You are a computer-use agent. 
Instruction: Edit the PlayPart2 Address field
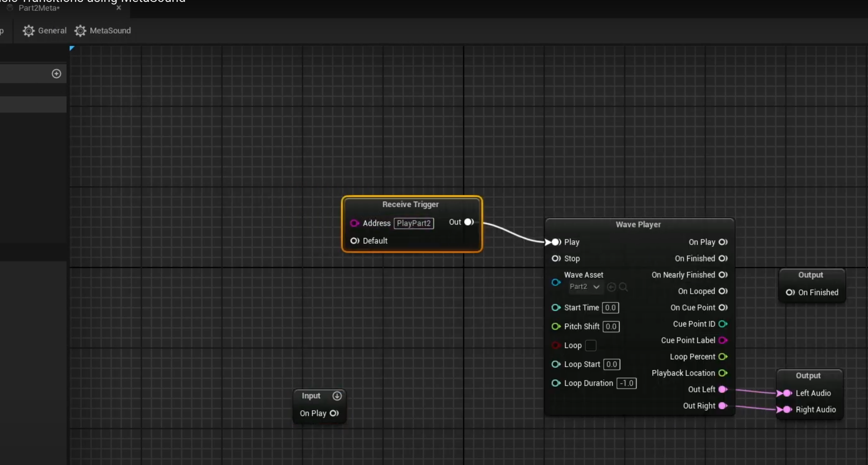pos(413,223)
